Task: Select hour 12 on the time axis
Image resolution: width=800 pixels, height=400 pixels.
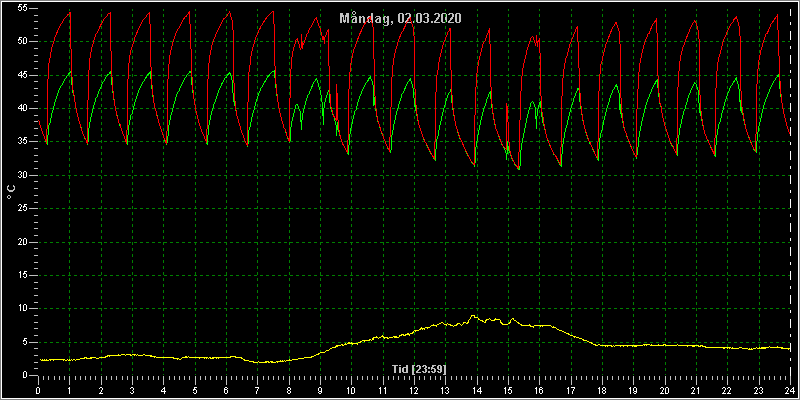Action: (x=414, y=391)
